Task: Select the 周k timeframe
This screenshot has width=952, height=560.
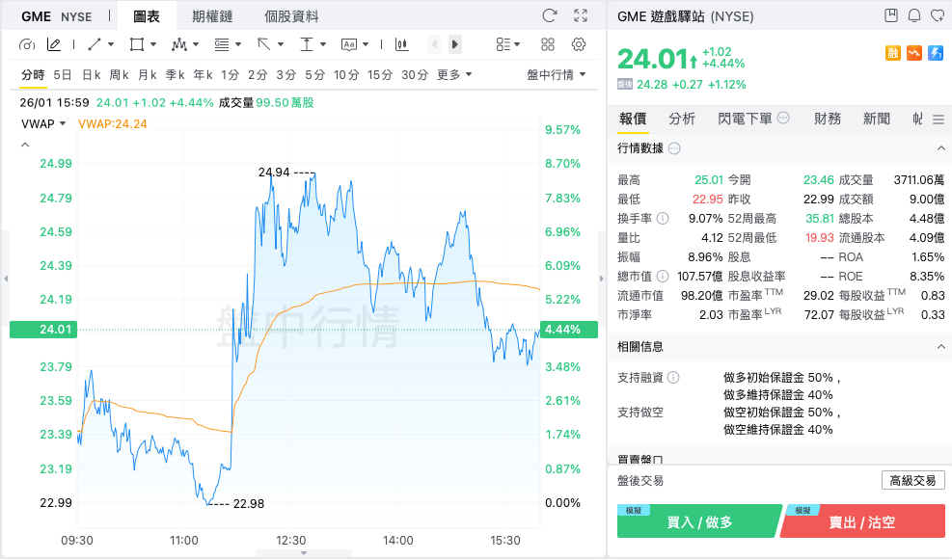Action: (119, 74)
